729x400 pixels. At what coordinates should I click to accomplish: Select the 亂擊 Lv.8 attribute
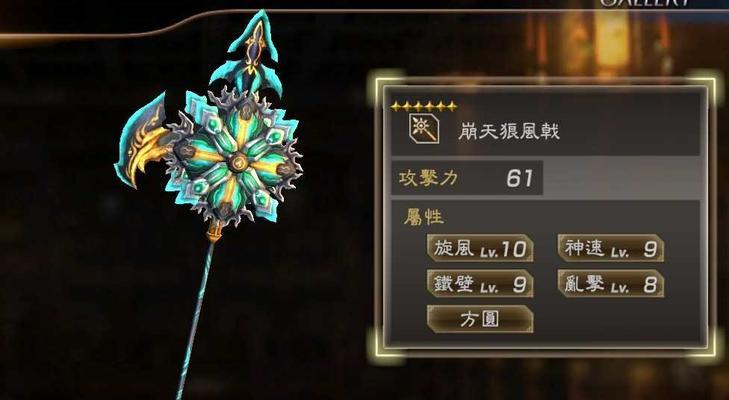(610, 284)
